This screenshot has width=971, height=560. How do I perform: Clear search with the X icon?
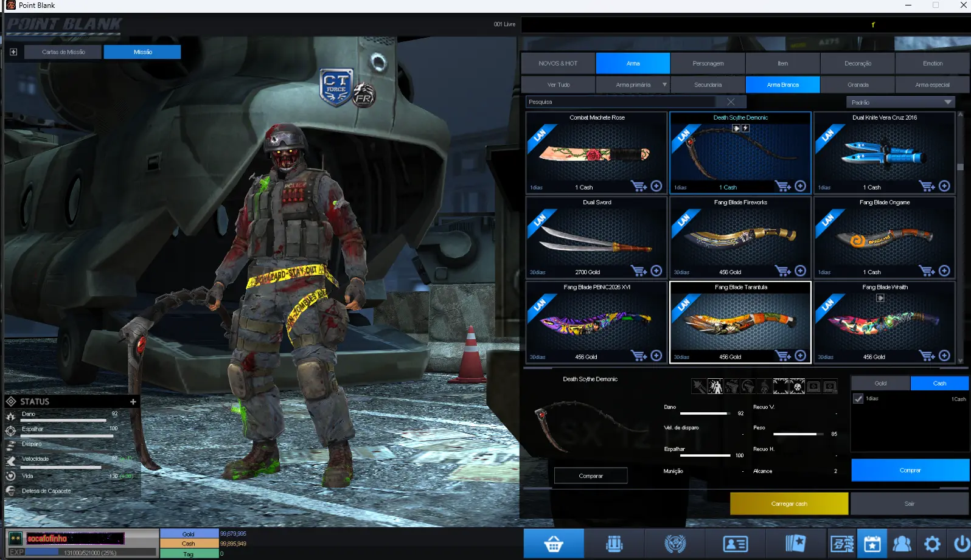pyautogui.click(x=731, y=102)
